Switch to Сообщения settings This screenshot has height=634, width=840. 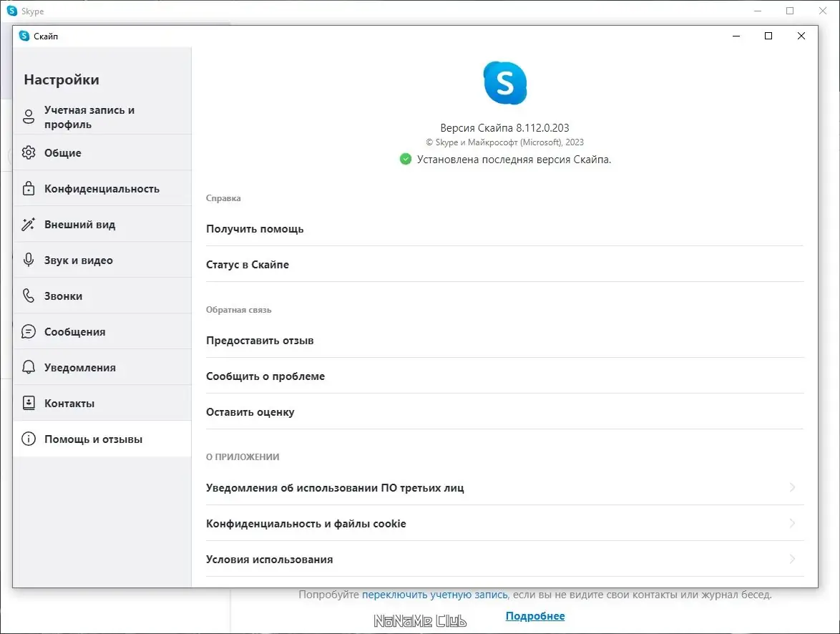[102, 332]
